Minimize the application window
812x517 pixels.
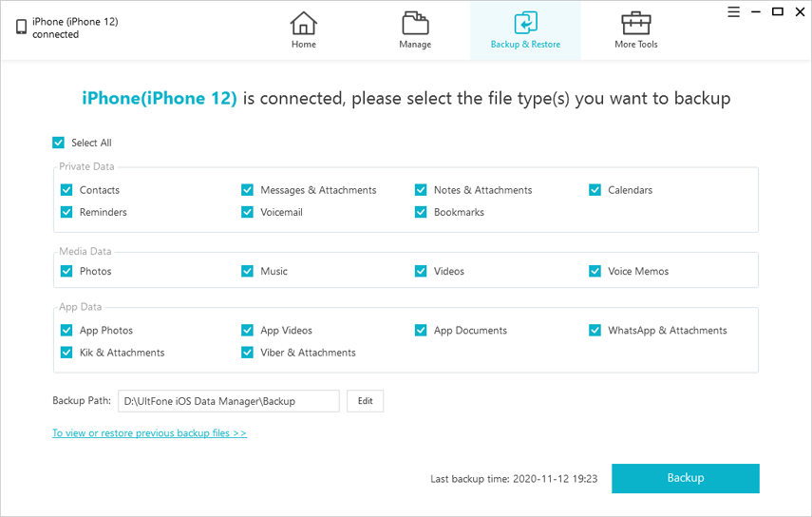756,12
